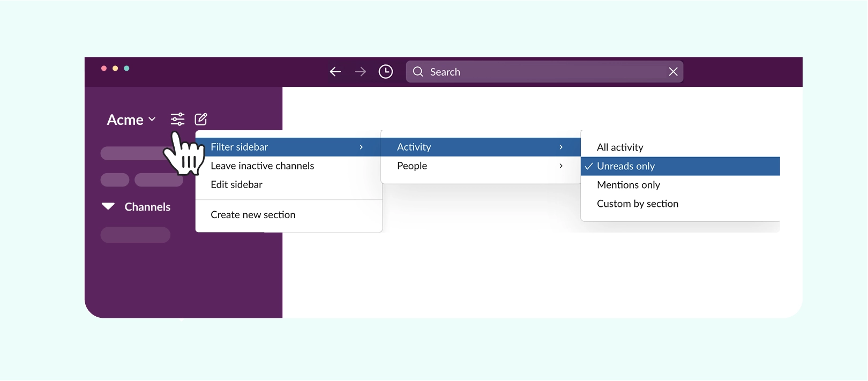Select Custom by section option
The image size is (868, 381).
[638, 204]
